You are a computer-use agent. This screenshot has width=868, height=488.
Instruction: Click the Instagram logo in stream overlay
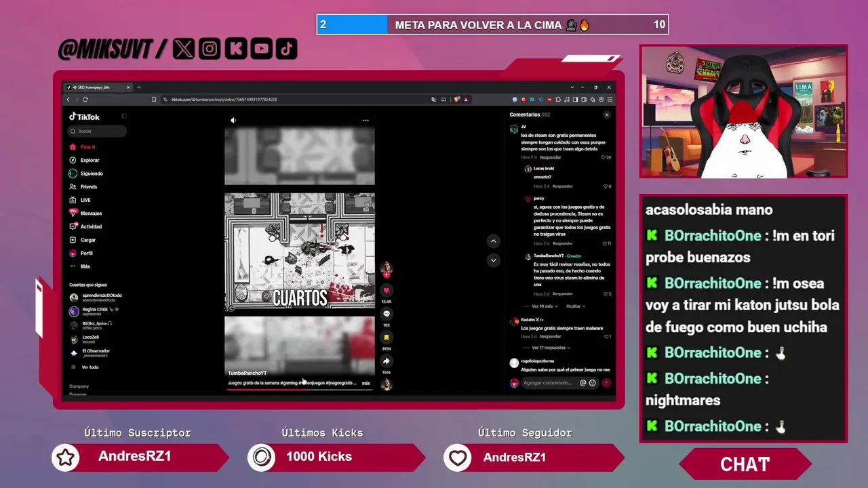tap(210, 48)
